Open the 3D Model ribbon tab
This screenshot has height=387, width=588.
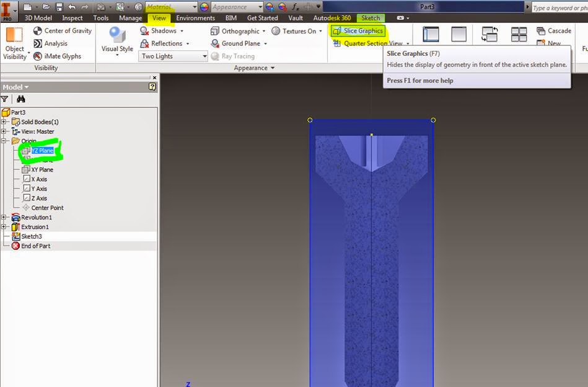coord(38,18)
